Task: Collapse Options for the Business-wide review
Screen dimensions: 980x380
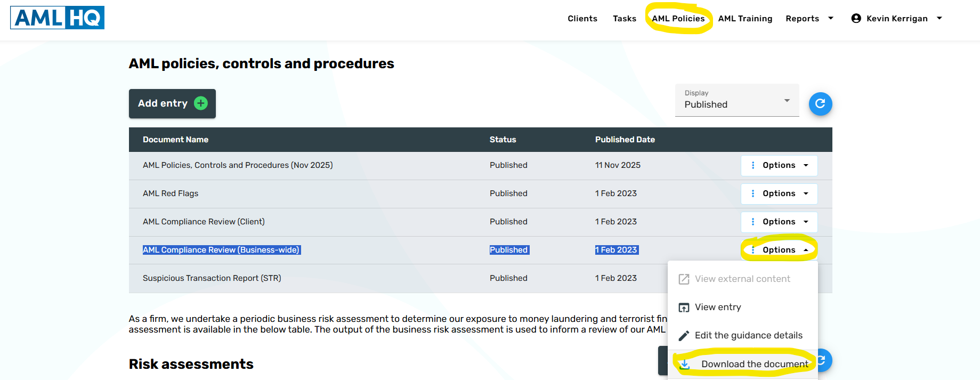Action: [x=779, y=250]
